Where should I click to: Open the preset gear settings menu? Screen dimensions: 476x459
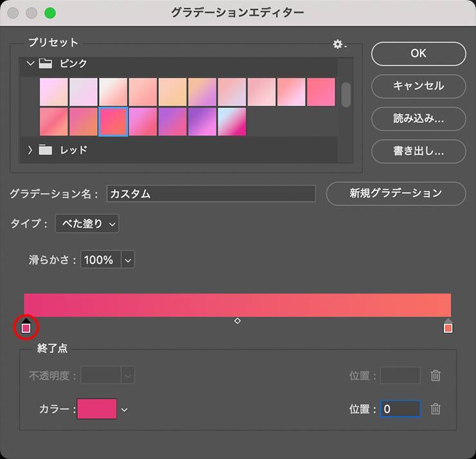339,44
